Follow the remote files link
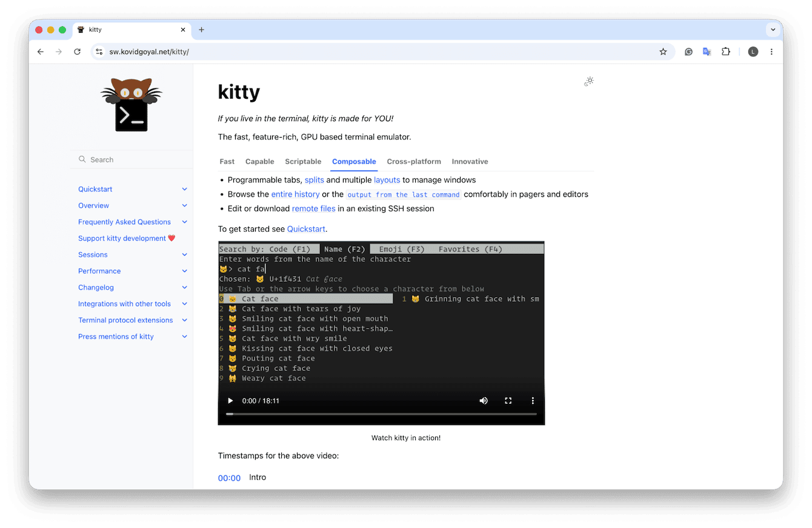The height and width of the screenshot is (528, 812). (x=314, y=209)
